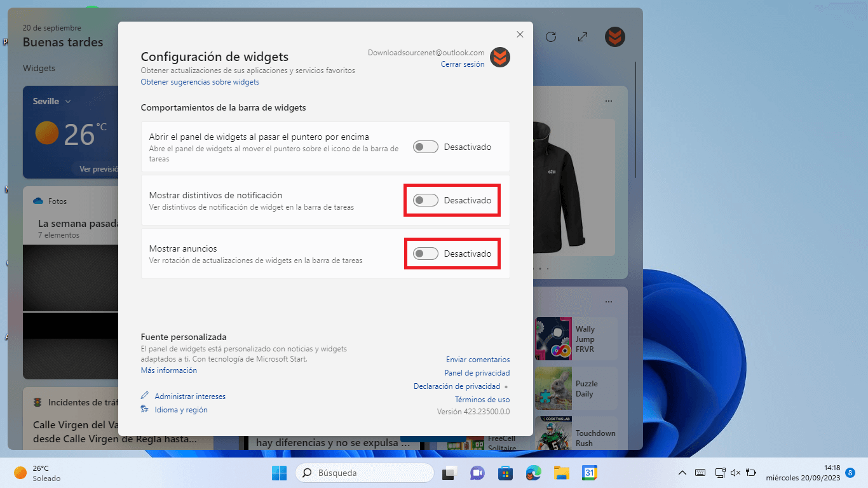
Task: Open Idioma y región link
Action: [x=181, y=410]
